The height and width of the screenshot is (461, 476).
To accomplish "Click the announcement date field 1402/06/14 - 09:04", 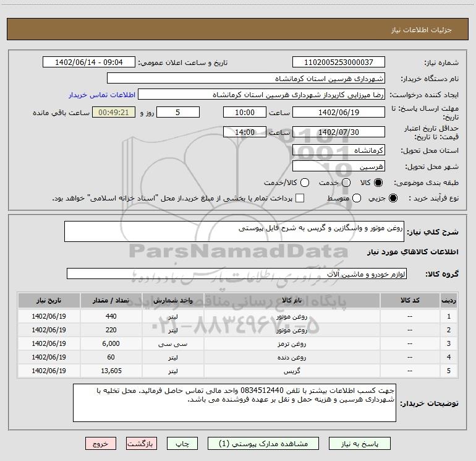I will [x=89, y=62].
